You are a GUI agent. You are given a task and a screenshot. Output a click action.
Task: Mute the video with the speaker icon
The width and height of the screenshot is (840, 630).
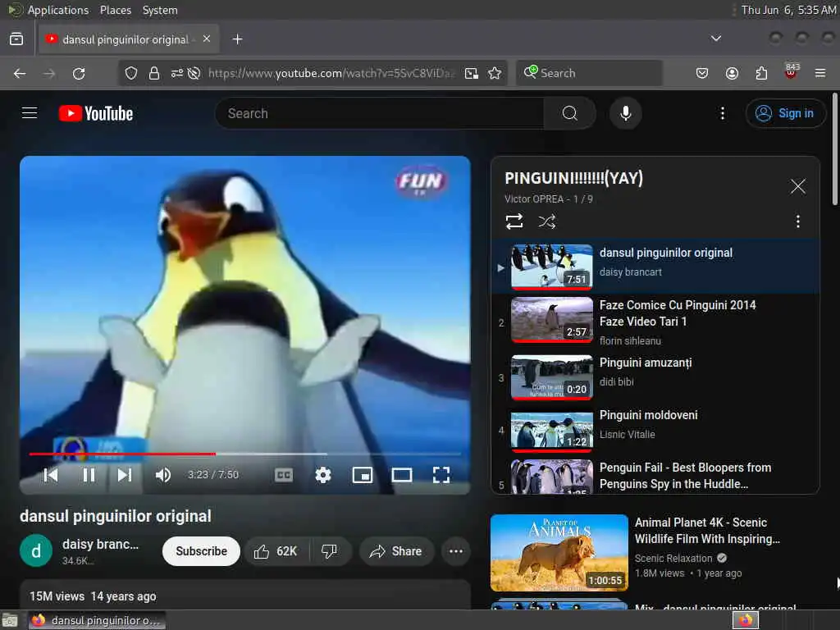(163, 475)
